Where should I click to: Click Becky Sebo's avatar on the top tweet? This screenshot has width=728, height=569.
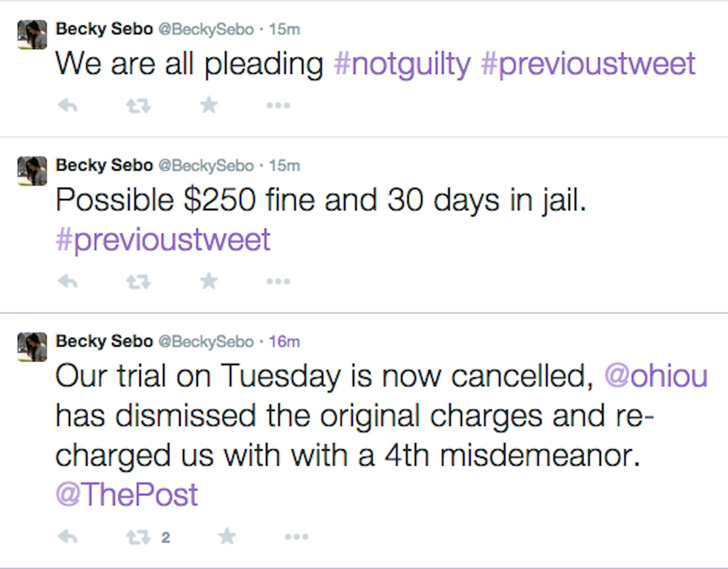click(x=32, y=35)
